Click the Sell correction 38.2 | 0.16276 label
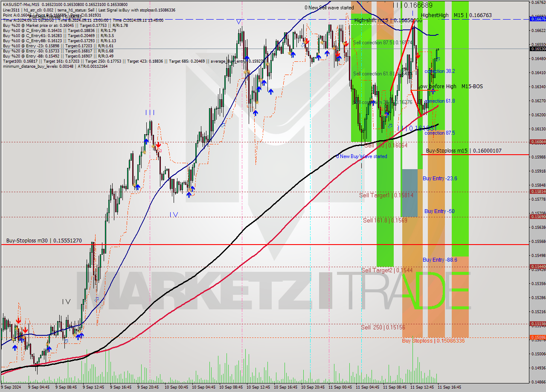Screen dimensions: 546x392 (x=382, y=102)
